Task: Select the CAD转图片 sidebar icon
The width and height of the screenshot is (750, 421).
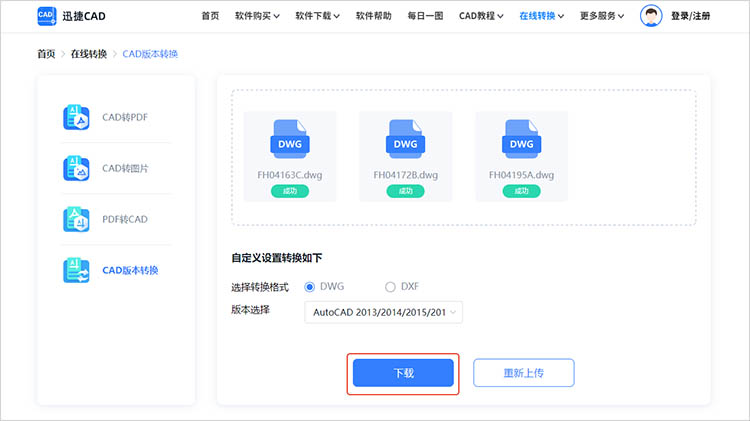Action: (x=76, y=168)
